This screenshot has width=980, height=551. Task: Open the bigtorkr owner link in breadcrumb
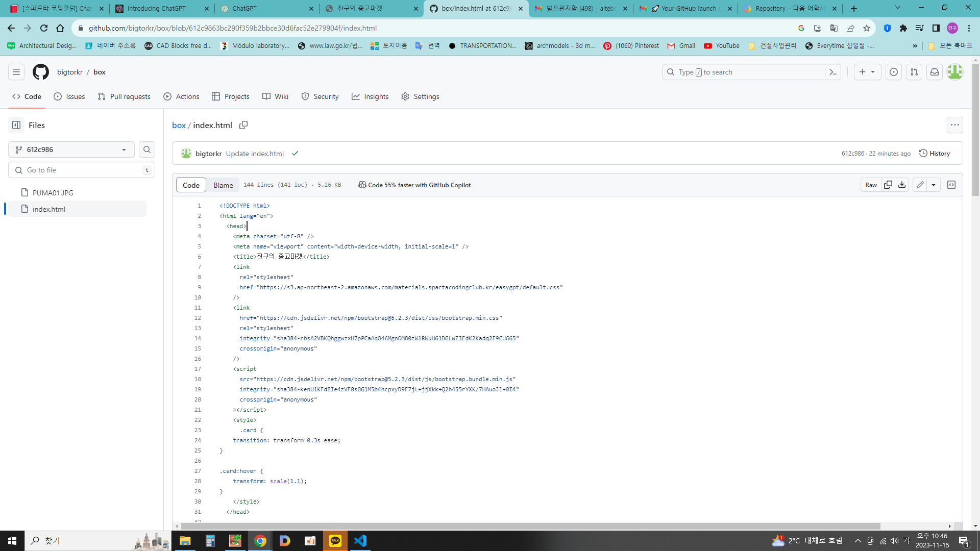[x=70, y=72]
